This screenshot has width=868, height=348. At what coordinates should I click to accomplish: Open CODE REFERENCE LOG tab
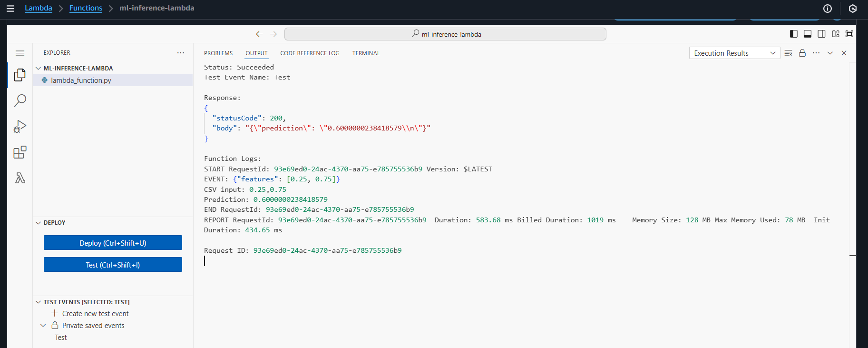[310, 53]
